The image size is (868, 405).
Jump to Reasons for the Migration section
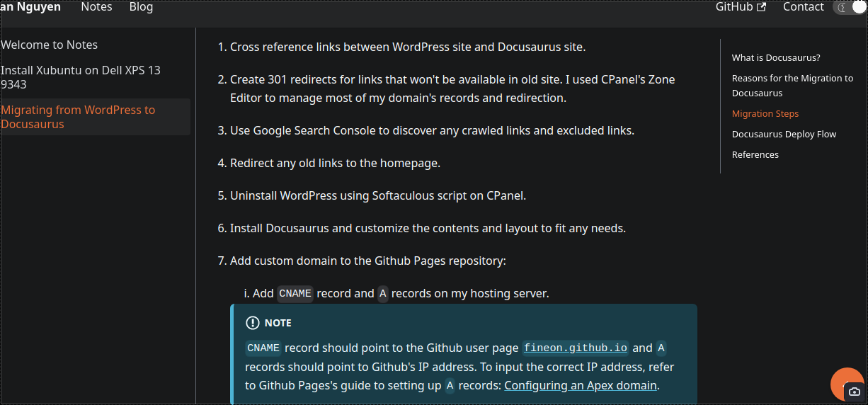click(792, 86)
